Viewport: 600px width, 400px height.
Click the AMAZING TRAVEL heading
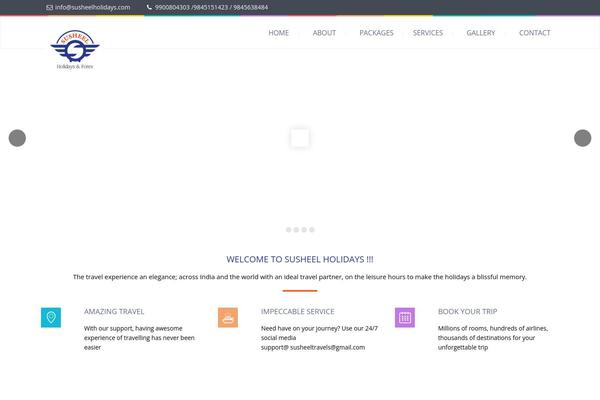(114, 312)
